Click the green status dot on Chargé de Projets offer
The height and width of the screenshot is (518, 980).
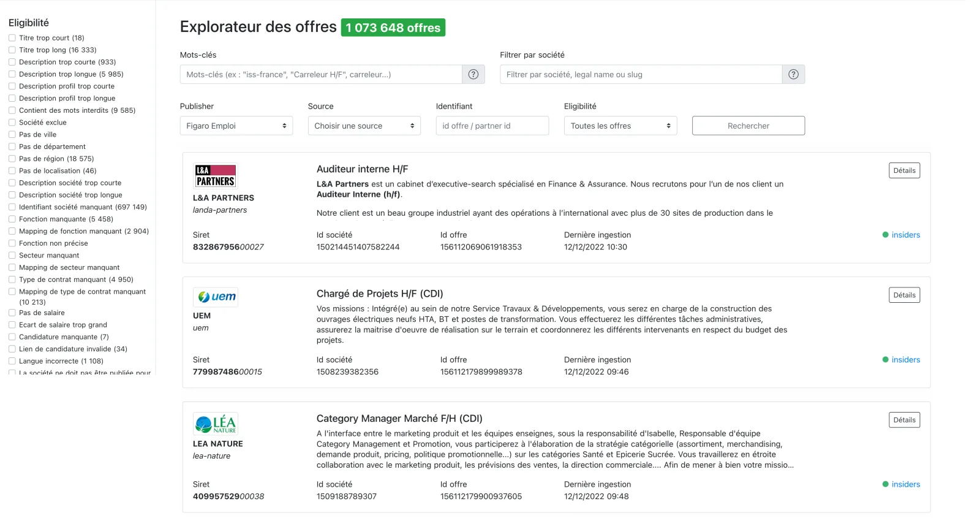coord(885,360)
